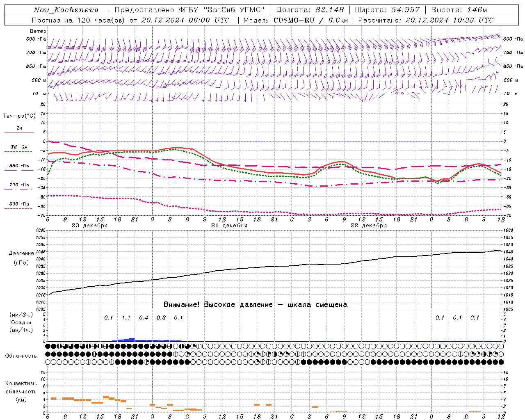Click the 'Облачность' cloud cover label
Screen dimensions: 525x420
tap(21, 356)
